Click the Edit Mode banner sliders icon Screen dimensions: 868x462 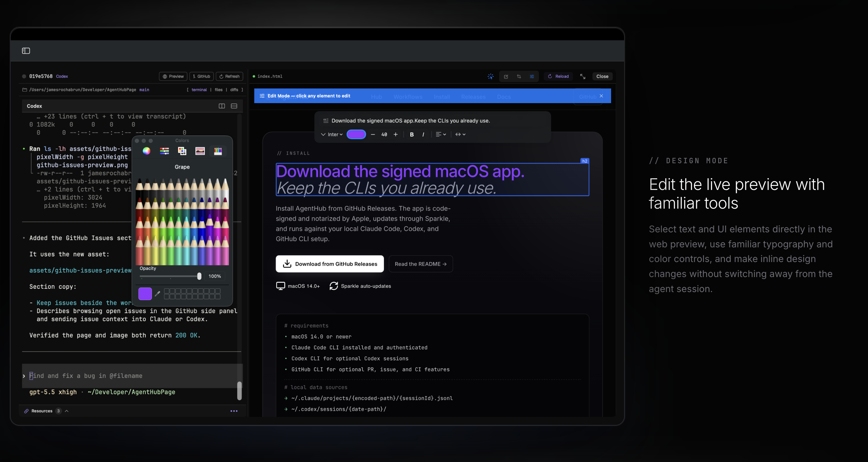pos(262,96)
